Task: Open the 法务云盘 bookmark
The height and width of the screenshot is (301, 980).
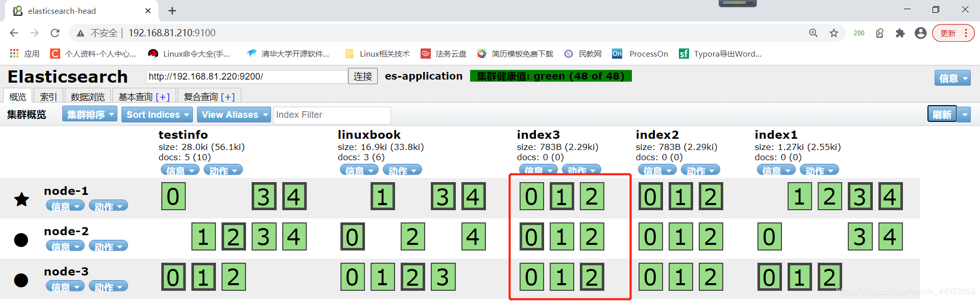Action: click(444, 54)
